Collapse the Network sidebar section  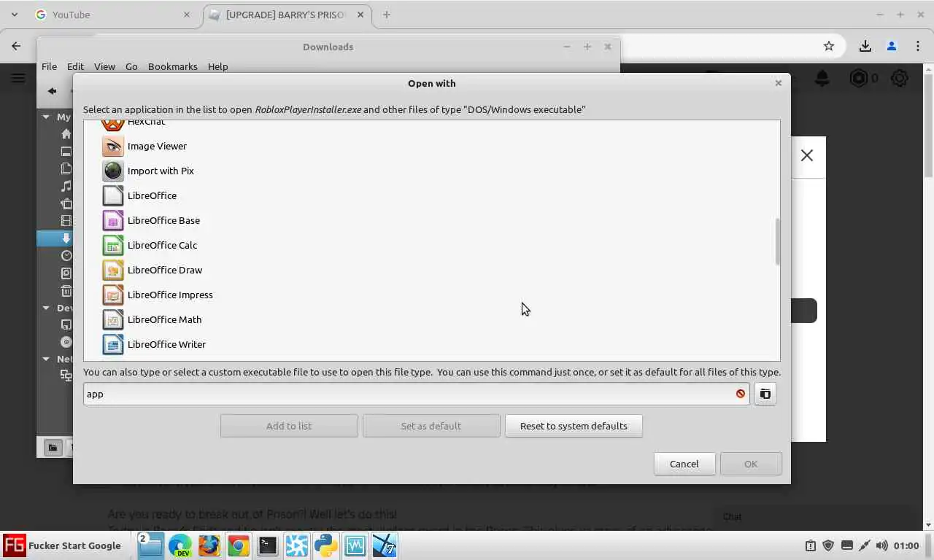click(x=46, y=359)
